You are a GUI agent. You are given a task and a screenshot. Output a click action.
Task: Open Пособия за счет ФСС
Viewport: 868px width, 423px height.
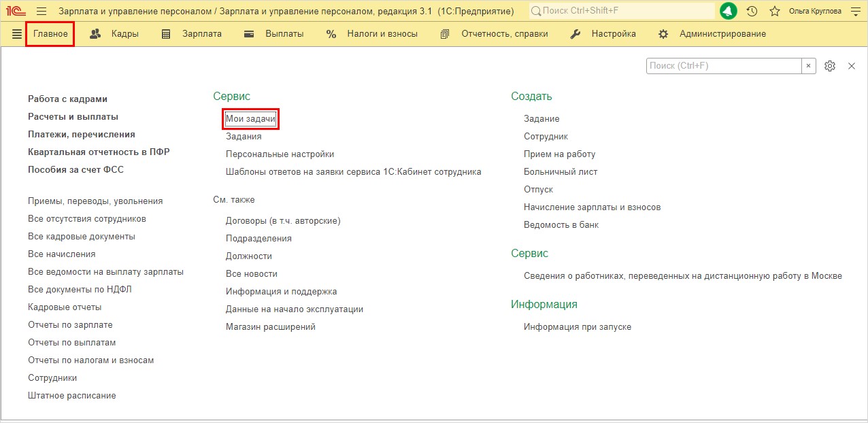tap(76, 170)
